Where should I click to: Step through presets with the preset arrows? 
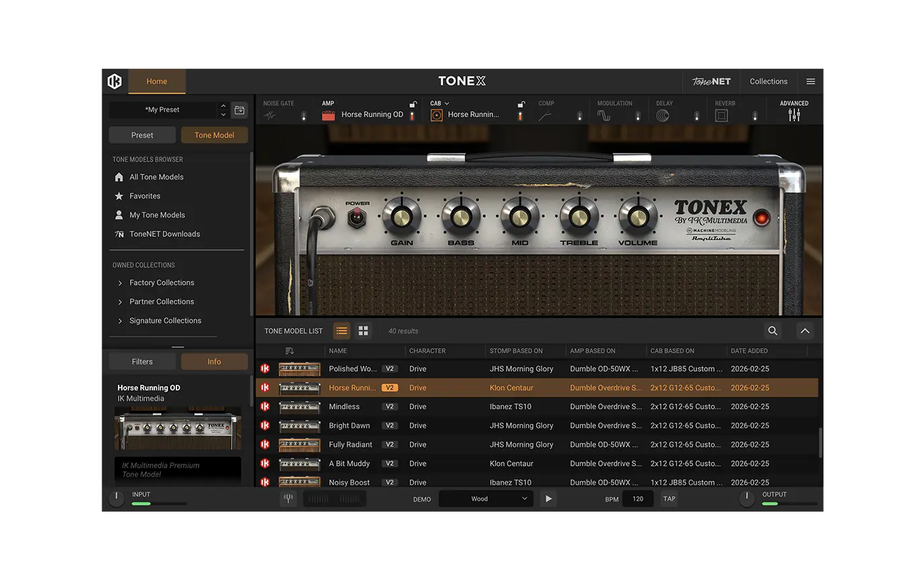(223, 110)
